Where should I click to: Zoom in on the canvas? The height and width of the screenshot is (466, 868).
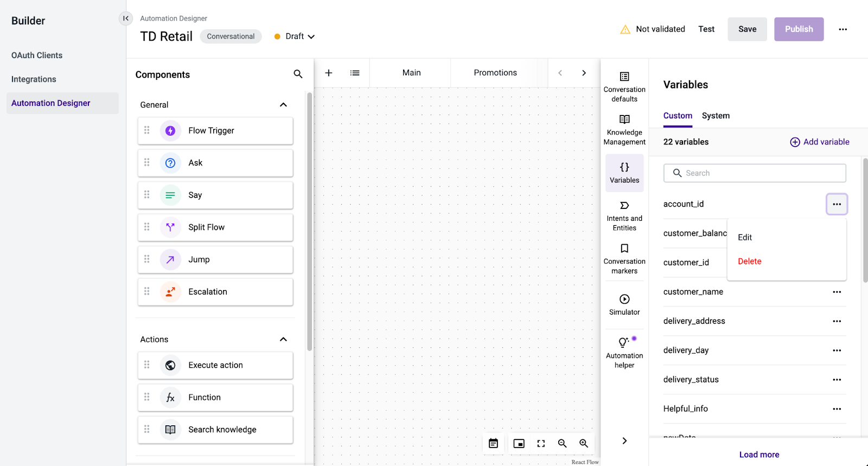(584, 443)
